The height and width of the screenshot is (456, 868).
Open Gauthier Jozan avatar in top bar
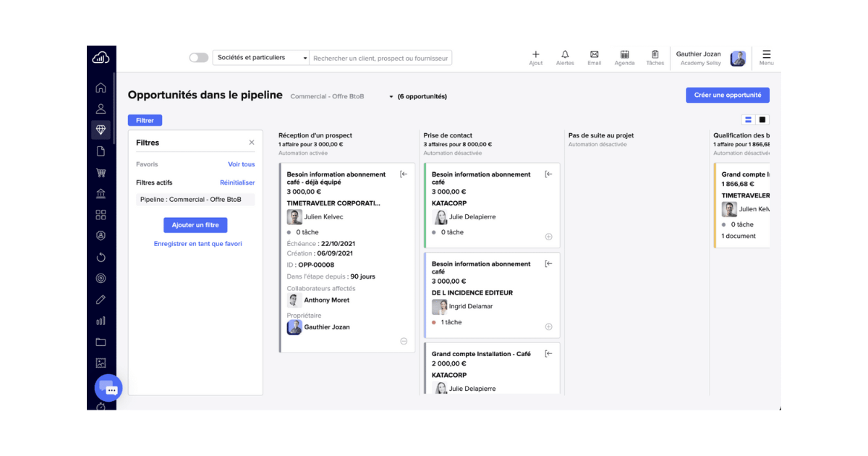pos(738,59)
